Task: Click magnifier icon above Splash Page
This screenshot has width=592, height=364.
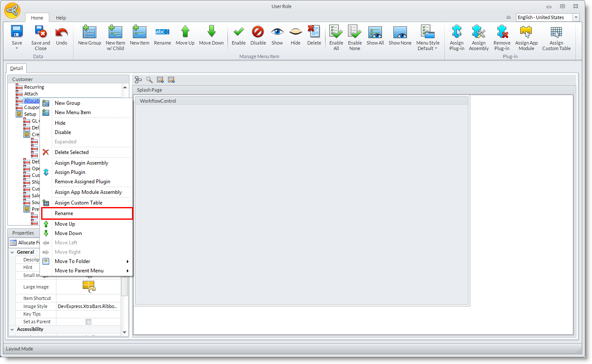Action: pyautogui.click(x=149, y=80)
